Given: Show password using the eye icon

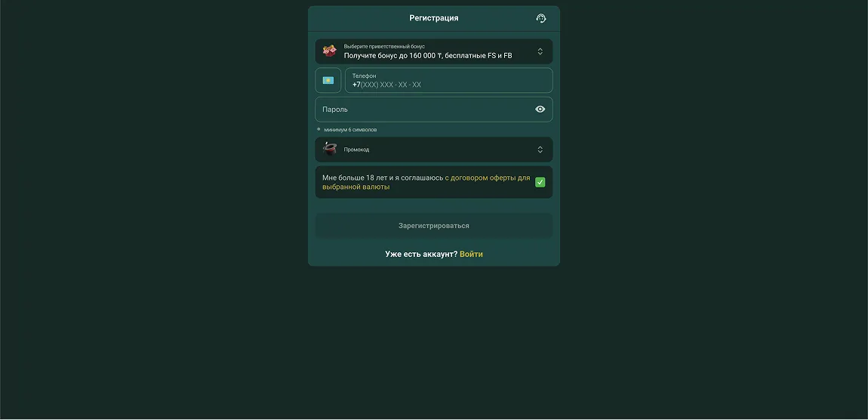Looking at the screenshot, I should coord(540,110).
